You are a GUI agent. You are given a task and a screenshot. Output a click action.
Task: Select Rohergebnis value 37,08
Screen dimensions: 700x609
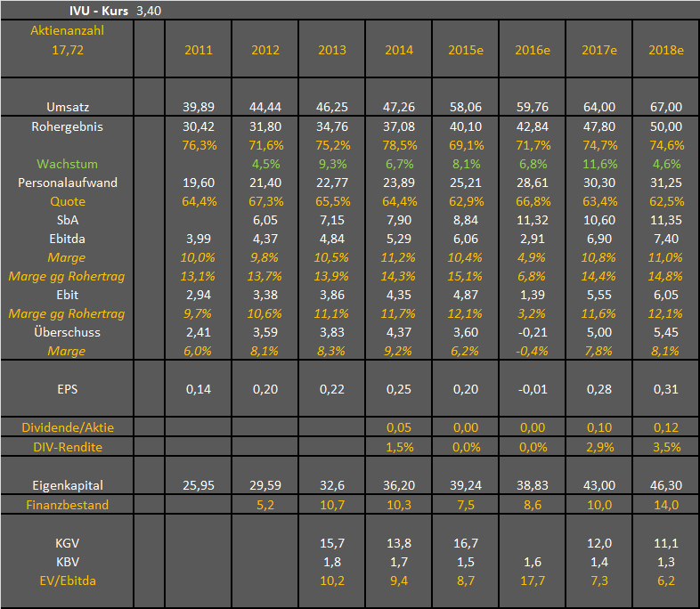[399, 126]
